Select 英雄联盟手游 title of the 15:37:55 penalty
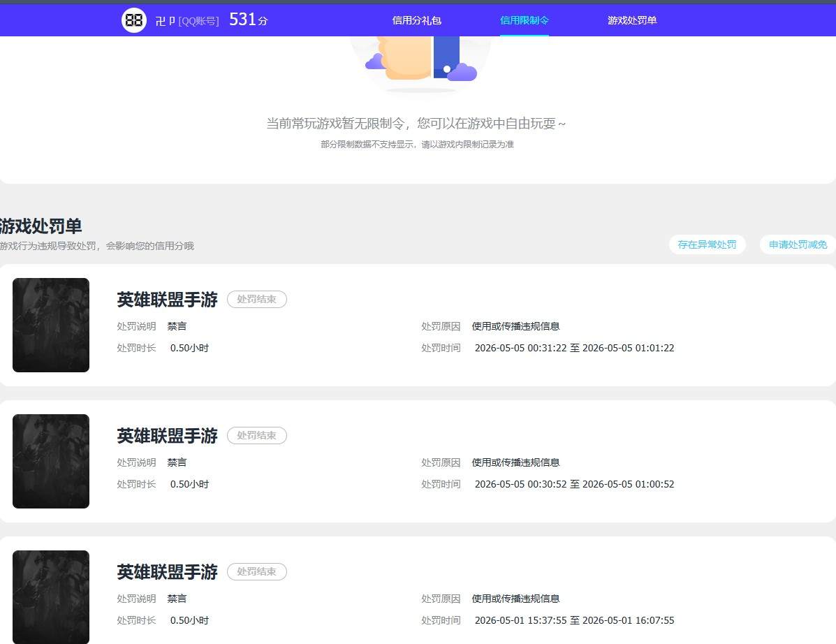836x644 pixels. click(x=168, y=572)
